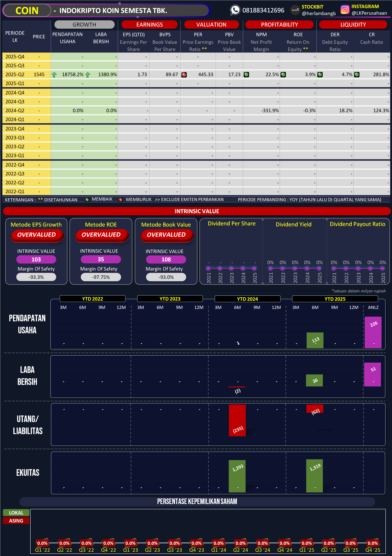
Task: Click the green 1,293 equity bar
Action: (x=237, y=476)
